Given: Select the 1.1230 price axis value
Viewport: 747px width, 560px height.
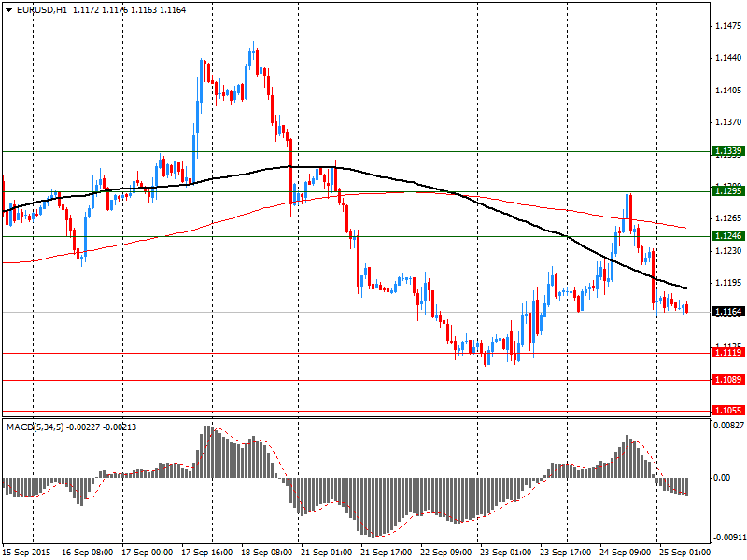Looking at the screenshot, I should (729, 250).
